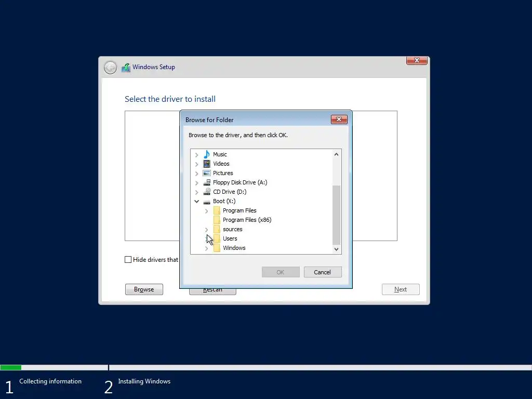The height and width of the screenshot is (399, 532).
Task: Click the folder tree scrollbar thumb
Action: pos(336,215)
